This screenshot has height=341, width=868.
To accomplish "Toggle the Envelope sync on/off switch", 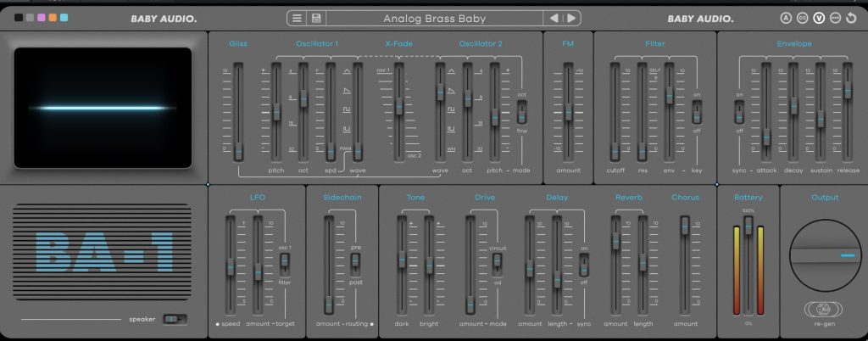I will click(739, 111).
